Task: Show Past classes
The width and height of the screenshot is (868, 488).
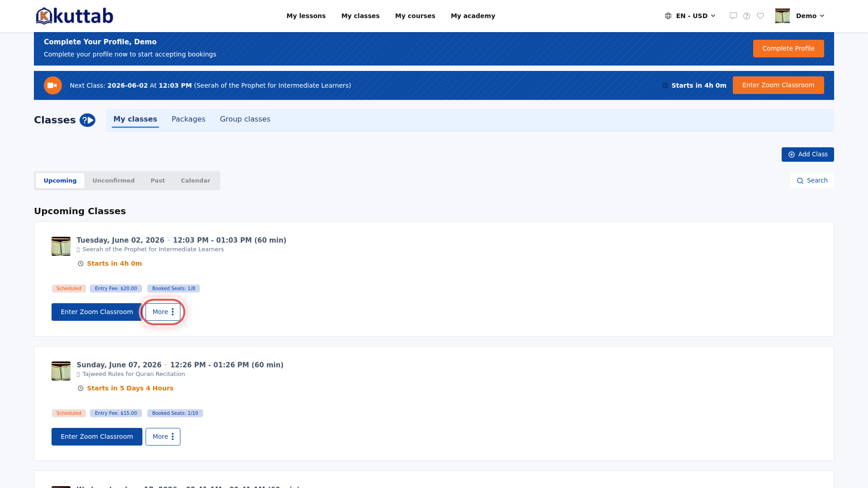Action: coord(158,181)
